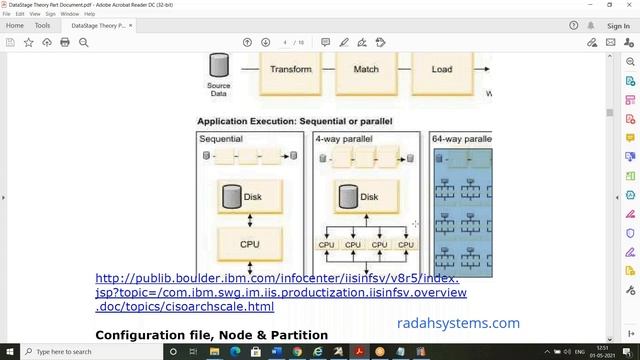Open Redact tool in right pane
Viewport: 640px width, 360px height.
point(630,213)
